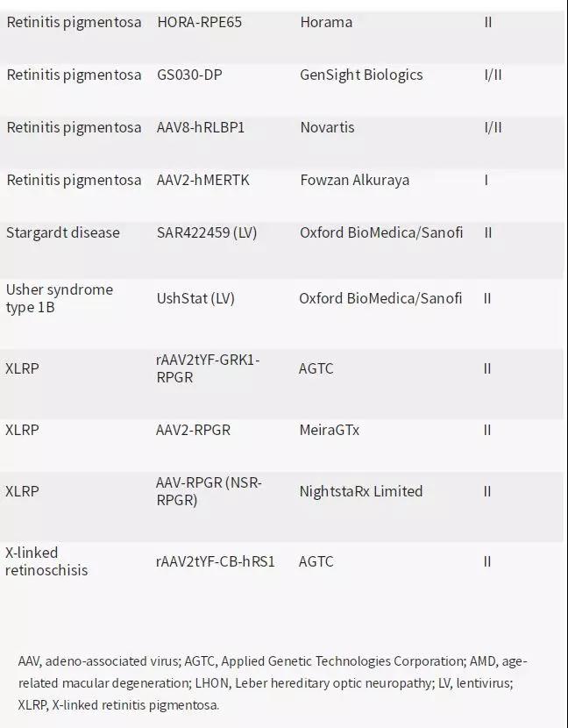The image size is (568, 728).
Task: Click the GS030-DP product name
Action: click(189, 75)
